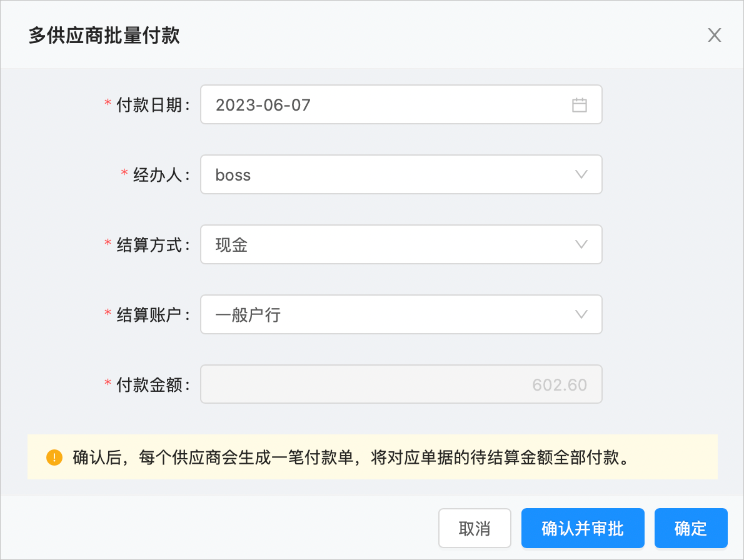Expand the 经办人 chevron arrow
Image resolution: width=744 pixels, height=560 pixels.
point(581,175)
